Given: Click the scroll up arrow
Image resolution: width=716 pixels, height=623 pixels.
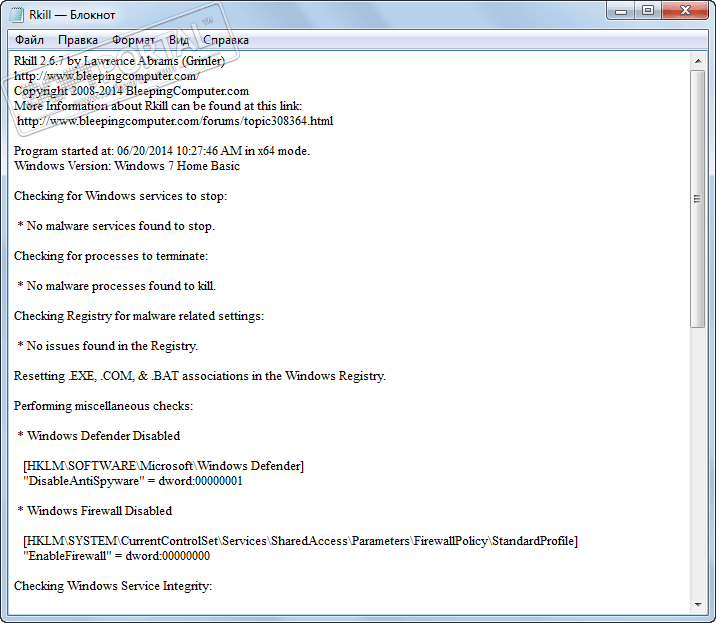Looking at the screenshot, I should click(x=698, y=61).
